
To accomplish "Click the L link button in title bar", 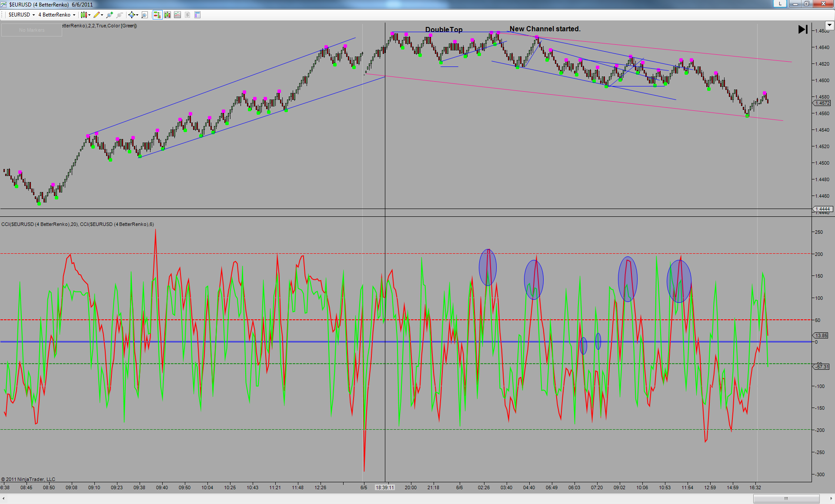I will (780, 4).
